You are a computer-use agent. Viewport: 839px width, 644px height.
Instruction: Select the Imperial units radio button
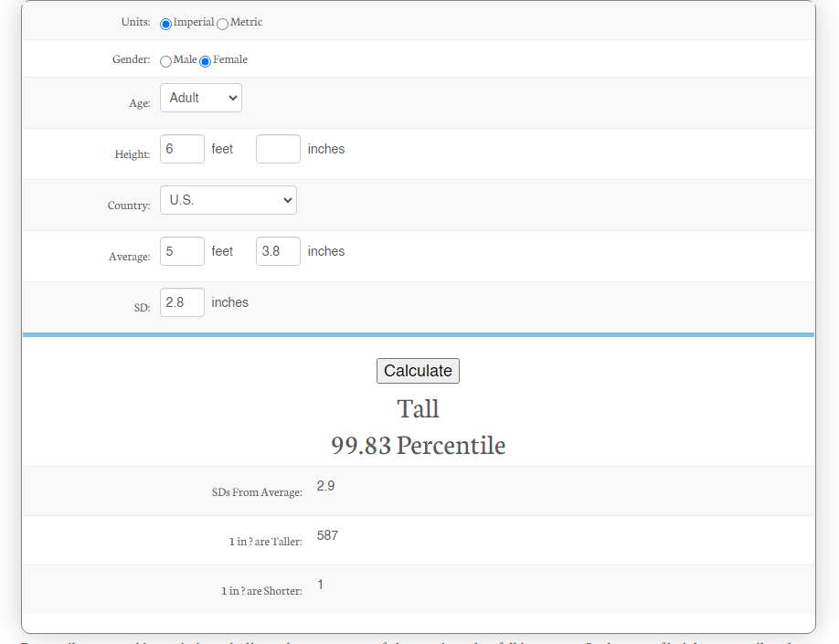[165, 24]
